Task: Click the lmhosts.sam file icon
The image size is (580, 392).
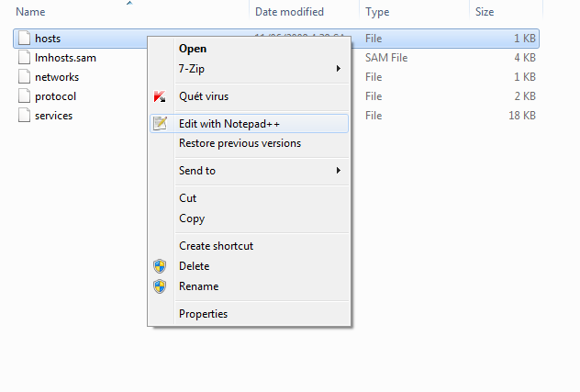Action: (23, 58)
